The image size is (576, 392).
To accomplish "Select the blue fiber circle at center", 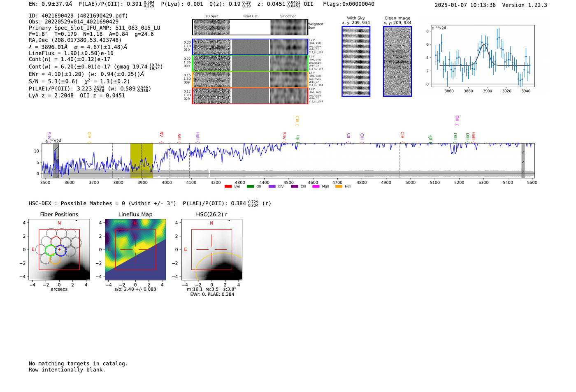I will tap(60, 250).
